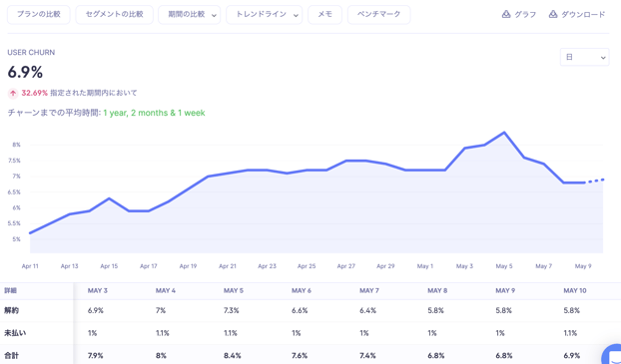Click the 8% y-axis label
This screenshot has height=364, width=621.
pyautogui.click(x=16, y=145)
